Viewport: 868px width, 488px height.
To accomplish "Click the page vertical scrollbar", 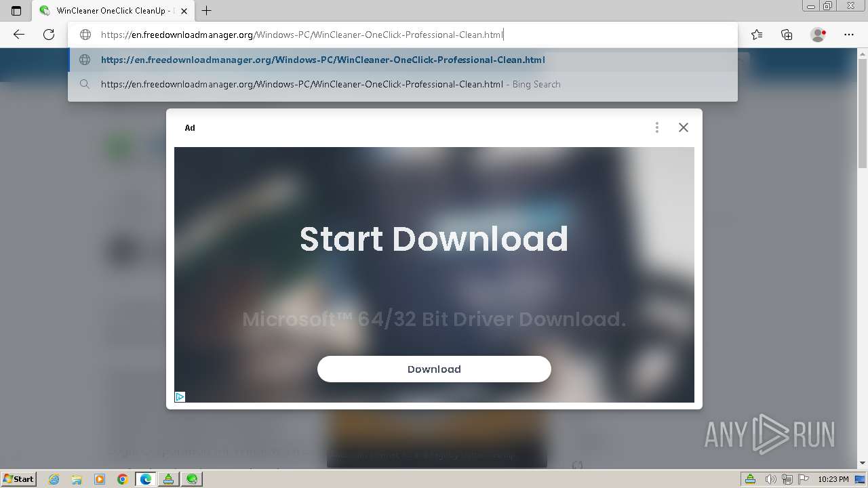I will 863,112.
